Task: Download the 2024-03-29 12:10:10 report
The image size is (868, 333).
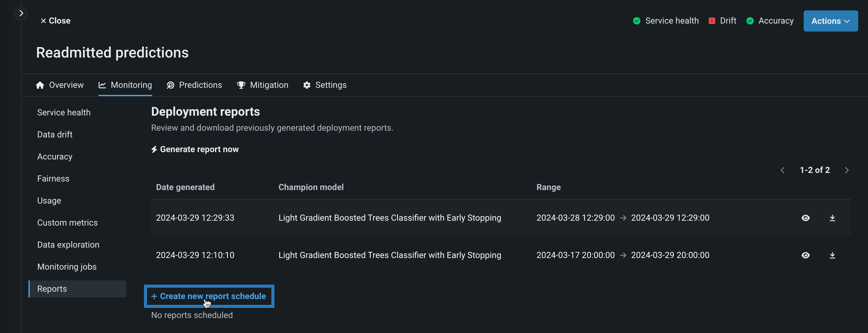Action: 832,255
